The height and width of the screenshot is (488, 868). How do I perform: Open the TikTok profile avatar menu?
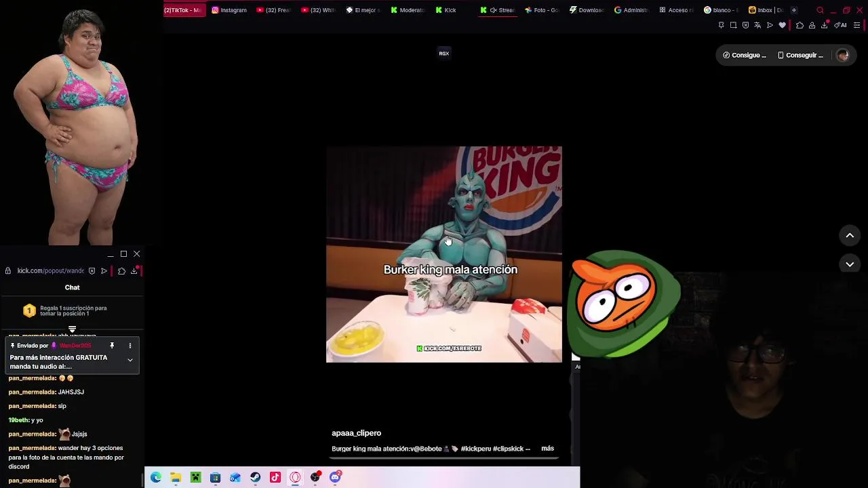click(842, 56)
